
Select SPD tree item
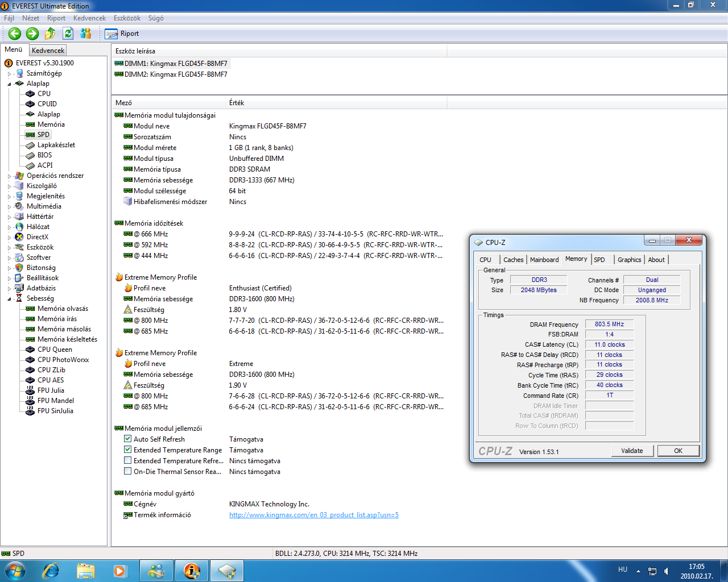point(44,135)
